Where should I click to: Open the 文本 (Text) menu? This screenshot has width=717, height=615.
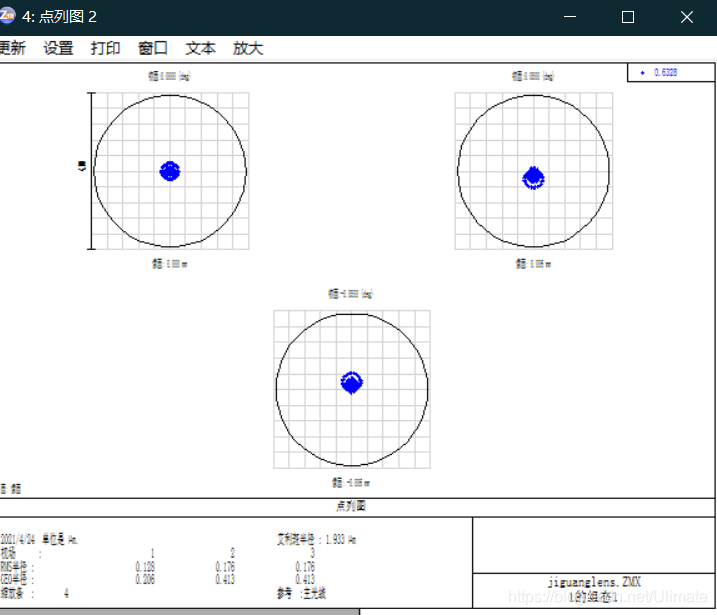200,48
